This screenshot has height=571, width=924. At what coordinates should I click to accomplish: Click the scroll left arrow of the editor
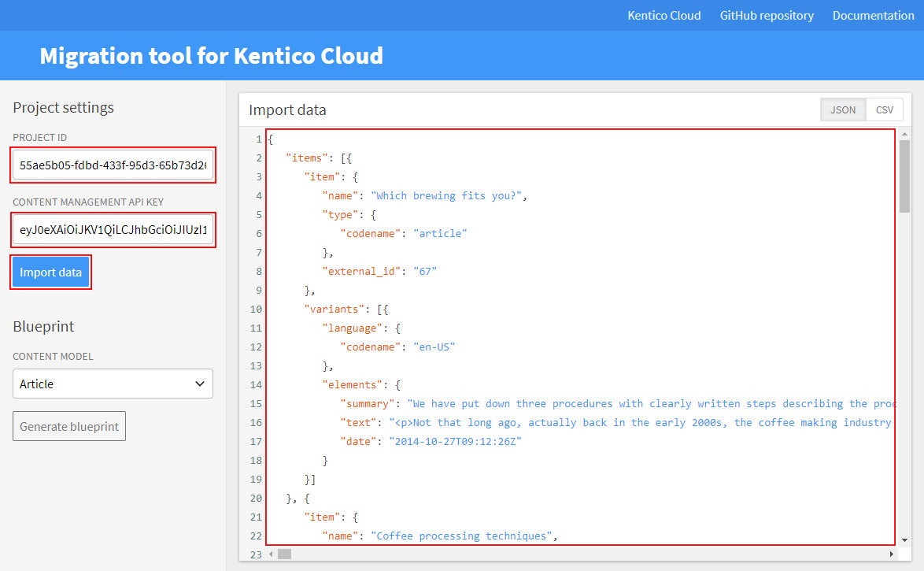coord(271,554)
